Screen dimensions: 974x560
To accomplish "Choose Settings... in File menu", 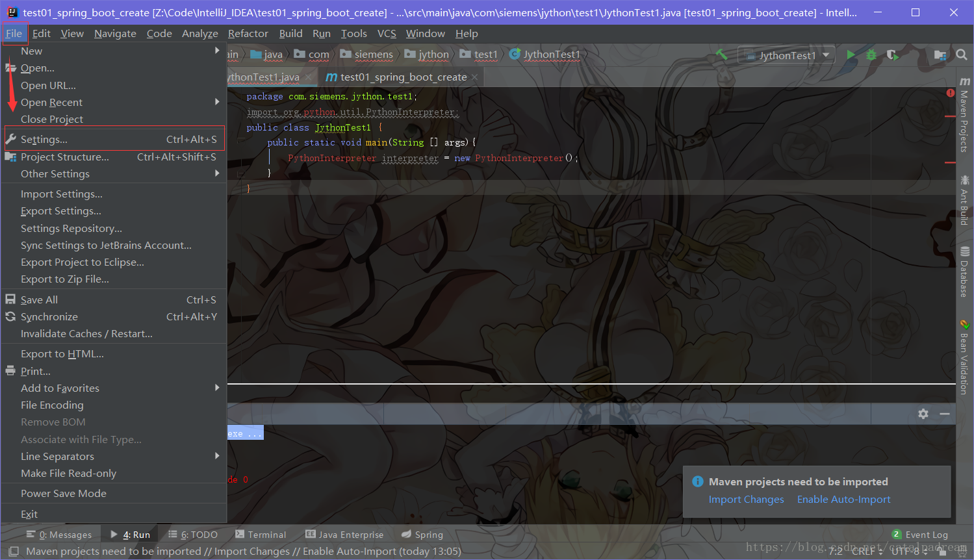I will [x=114, y=139].
